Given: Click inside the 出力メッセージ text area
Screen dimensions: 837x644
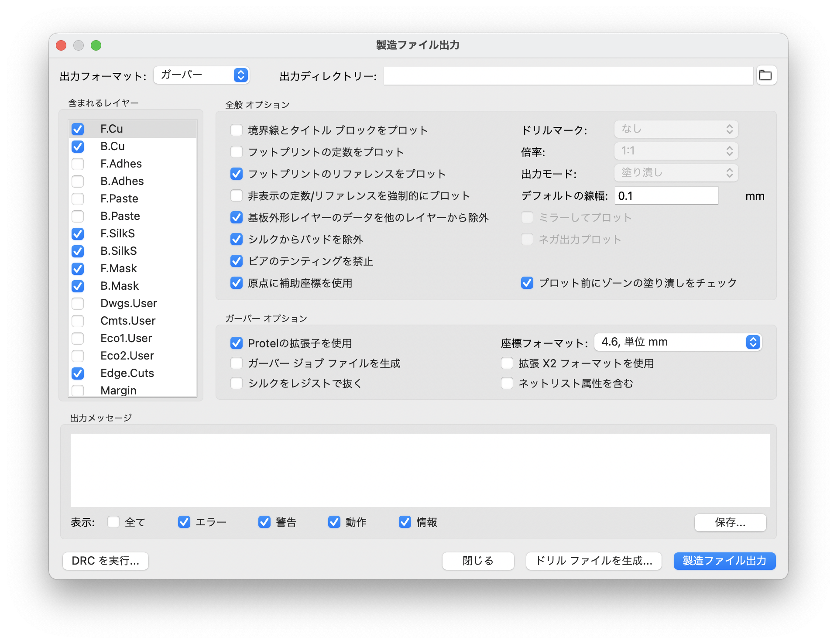Looking at the screenshot, I should [420, 470].
